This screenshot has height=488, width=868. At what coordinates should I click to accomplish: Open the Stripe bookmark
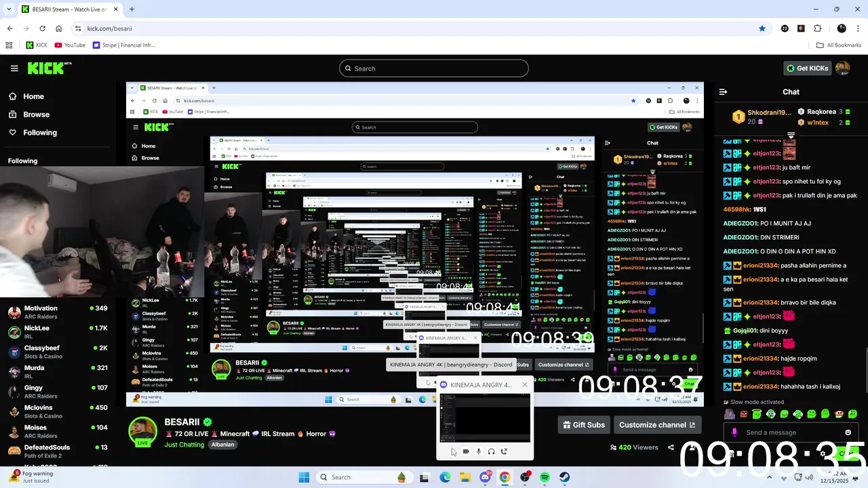coord(124,45)
